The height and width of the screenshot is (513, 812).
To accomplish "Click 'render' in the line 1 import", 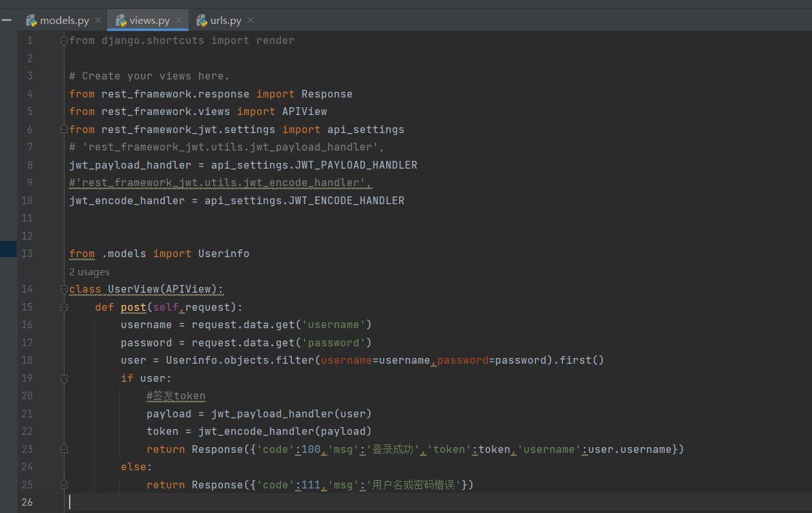I will pos(276,41).
